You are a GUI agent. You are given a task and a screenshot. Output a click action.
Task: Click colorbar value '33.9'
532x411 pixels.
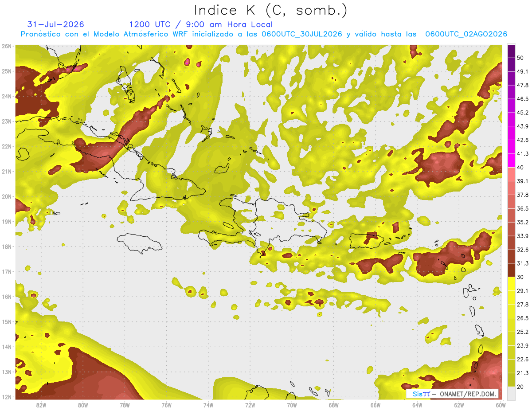(523, 236)
